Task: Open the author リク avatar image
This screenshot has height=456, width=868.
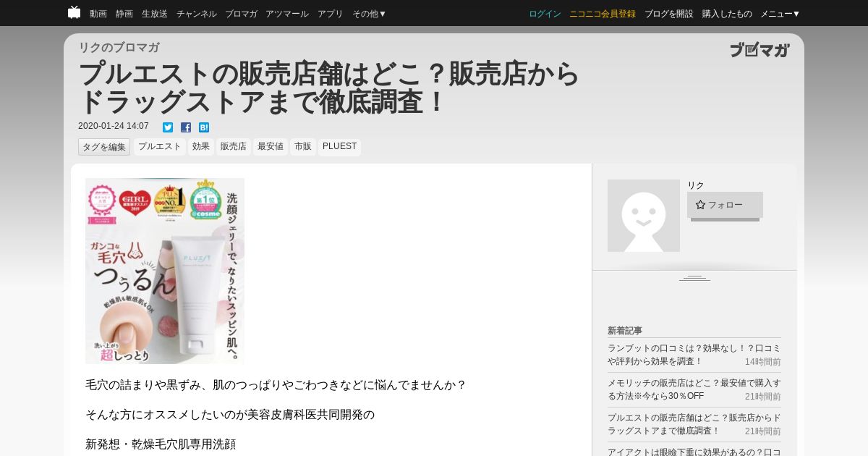Action: (644, 216)
